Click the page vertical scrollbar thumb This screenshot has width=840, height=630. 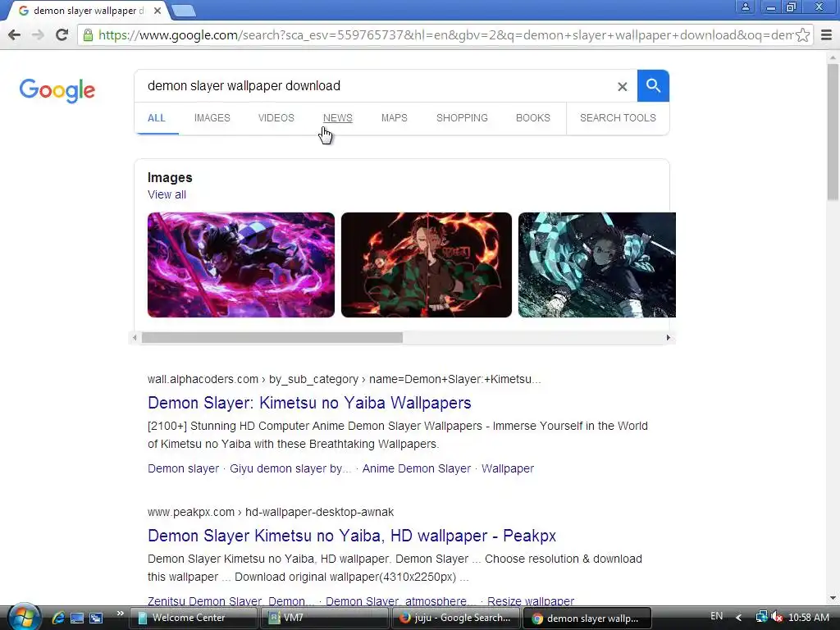tap(833, 131)
